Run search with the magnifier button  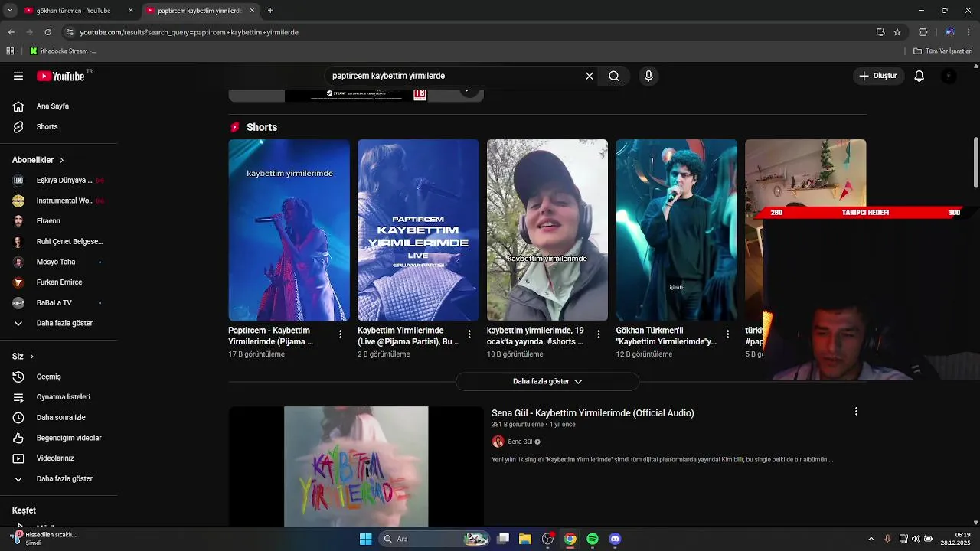pos(614,76)
